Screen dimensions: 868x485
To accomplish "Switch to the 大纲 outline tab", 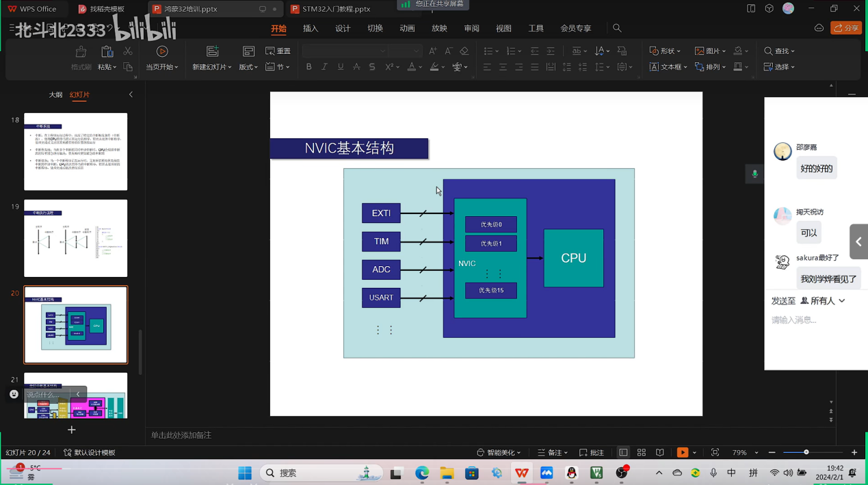I will point(55,94).
